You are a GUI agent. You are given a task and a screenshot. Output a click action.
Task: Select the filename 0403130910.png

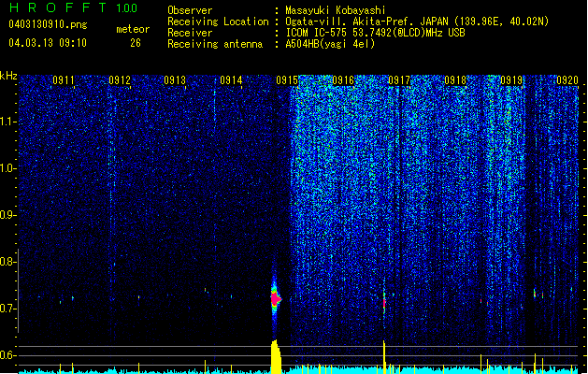pyautogui.click(x=48, y=24)
